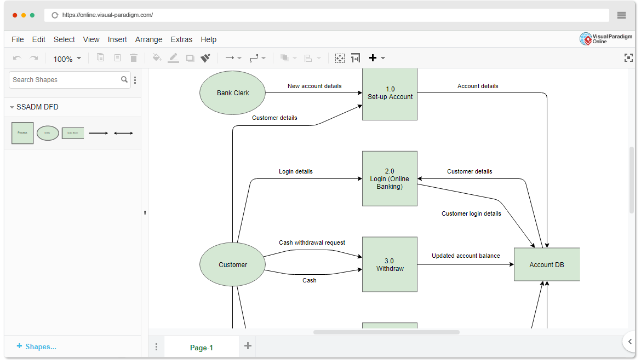Select the Entity shape in the shapes panel
The height and width of the screenshot is (364, 641).
point(48,132)
